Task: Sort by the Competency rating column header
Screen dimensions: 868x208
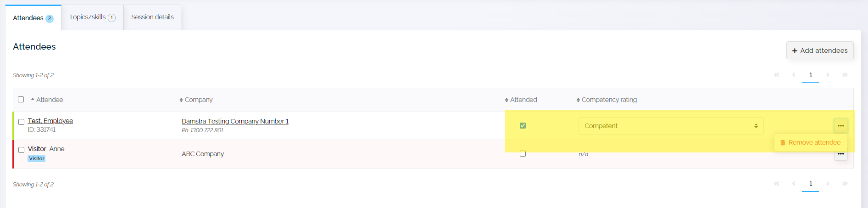Action: pyautogui.click(x=606, y=100)
